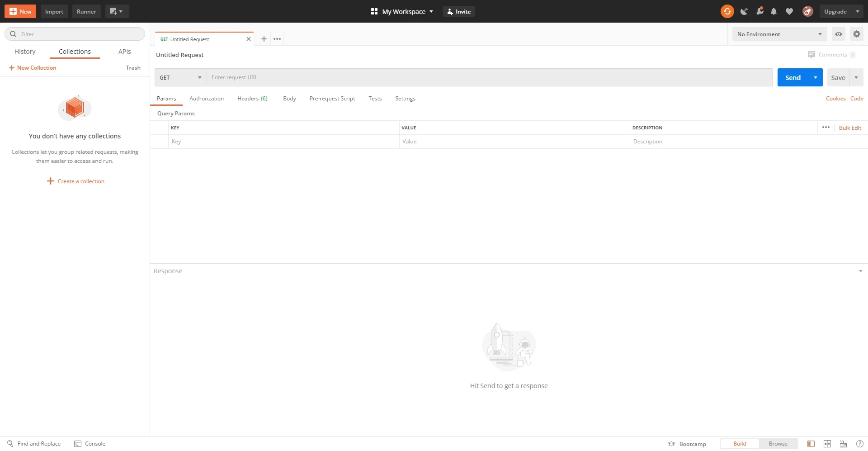Click the Enter request URL field
The height and width of the screenshot is (451, 868).
pyautogui.click(x=489, y=77)
